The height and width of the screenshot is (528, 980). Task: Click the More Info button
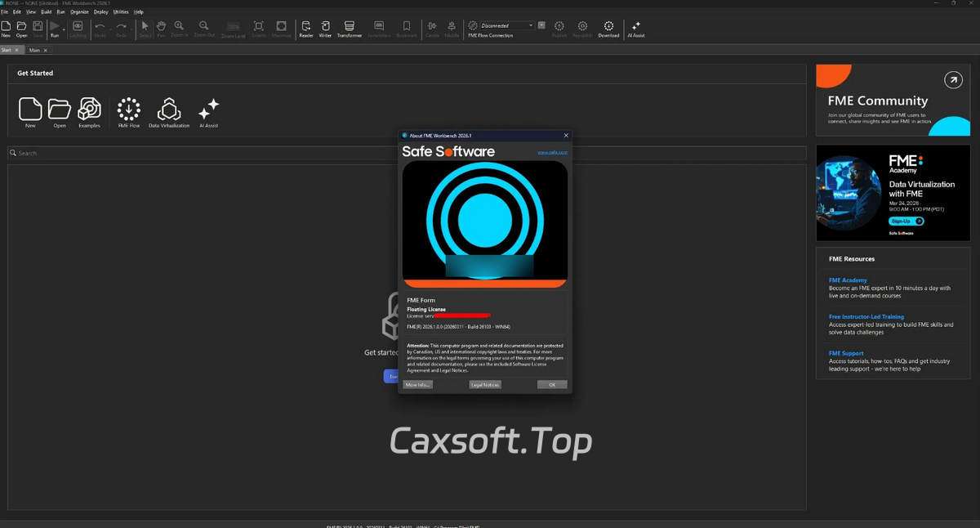[x=417, y=384]
